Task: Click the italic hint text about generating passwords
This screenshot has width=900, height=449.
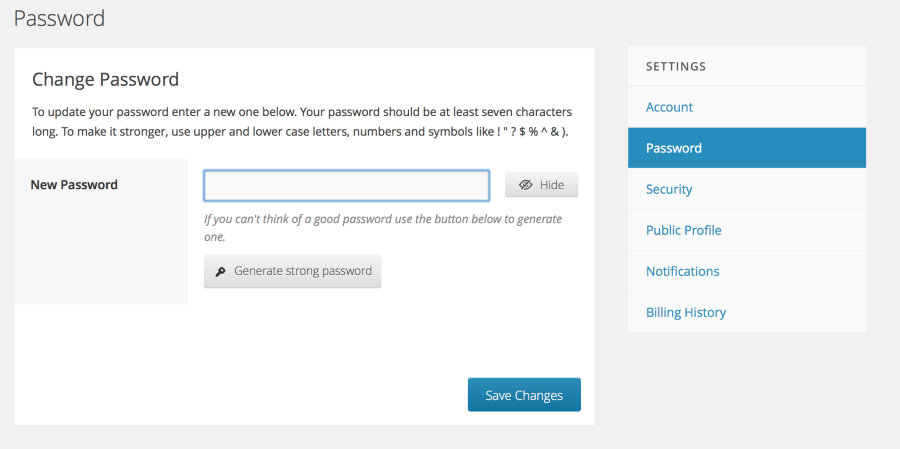Action: pos(382,228)
